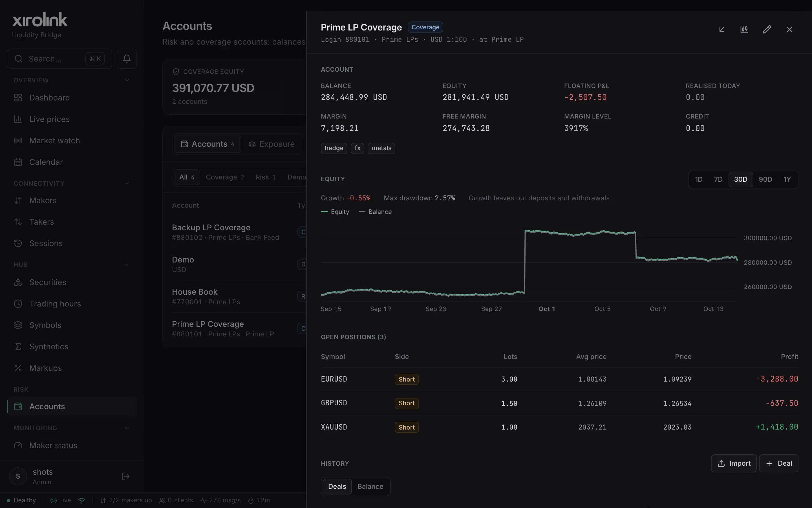Open Market watch page
The height and width of the screenshot is (508, 812).
click(72, 141)
